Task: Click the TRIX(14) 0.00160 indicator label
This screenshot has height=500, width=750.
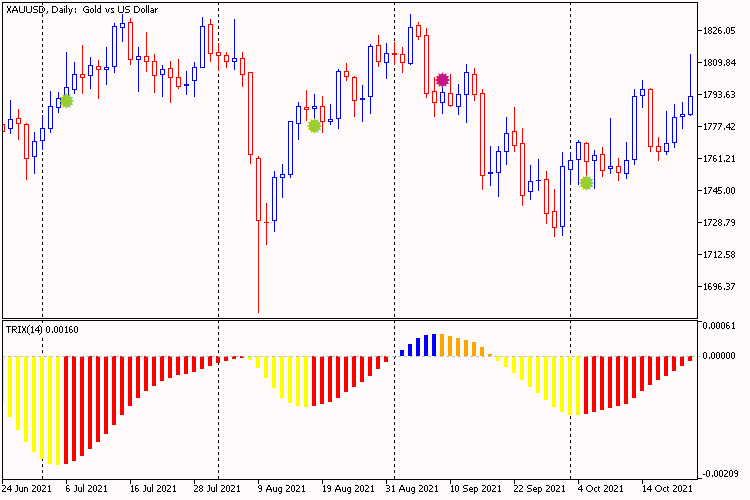Action: 42,330
